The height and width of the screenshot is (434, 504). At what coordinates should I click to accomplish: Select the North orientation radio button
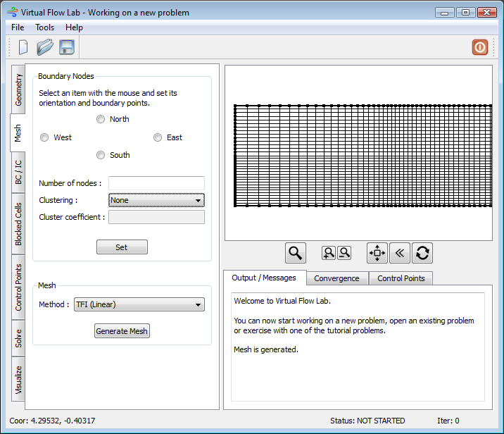coord(101,119)
